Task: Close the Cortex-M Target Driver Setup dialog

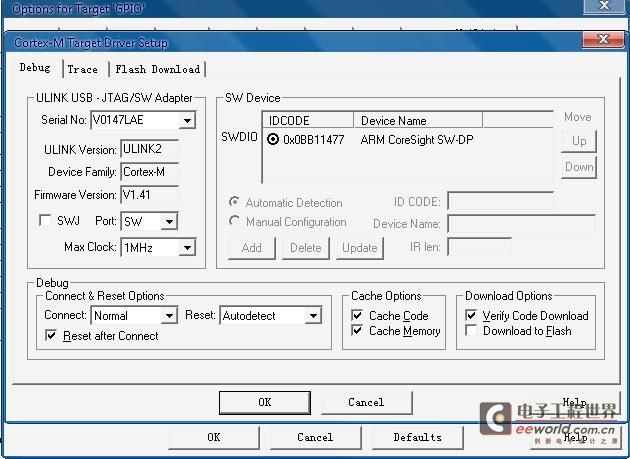Action: [603, 39]
